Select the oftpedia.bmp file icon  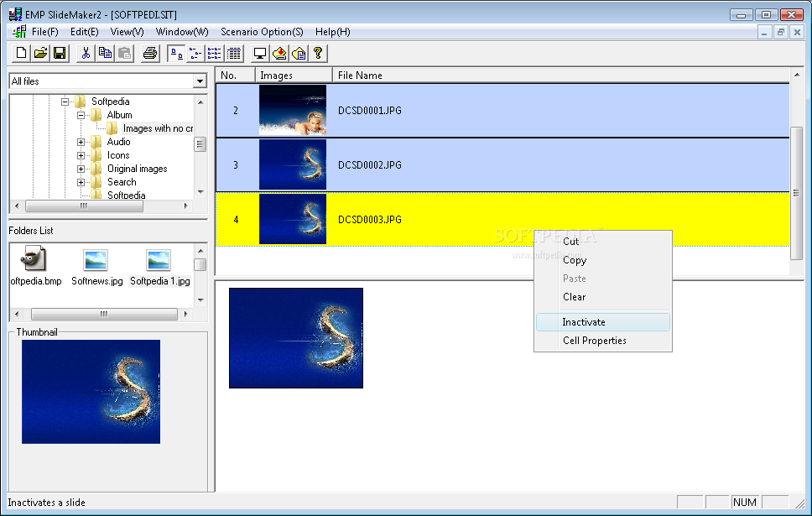(34, 259)
